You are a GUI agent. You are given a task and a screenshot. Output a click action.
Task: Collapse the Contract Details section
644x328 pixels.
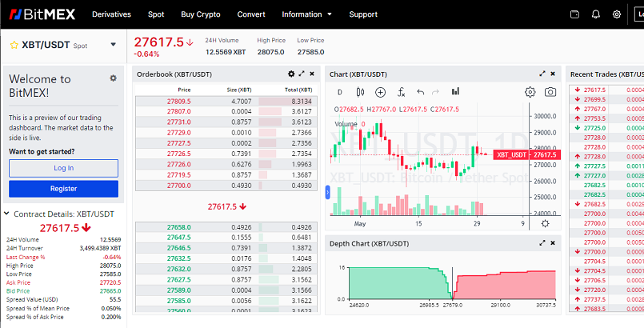(x=6, y=214)
